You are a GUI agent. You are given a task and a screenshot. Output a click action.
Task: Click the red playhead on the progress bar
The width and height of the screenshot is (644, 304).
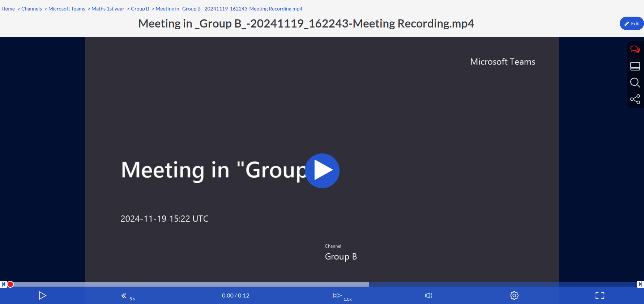coord(10,284)
